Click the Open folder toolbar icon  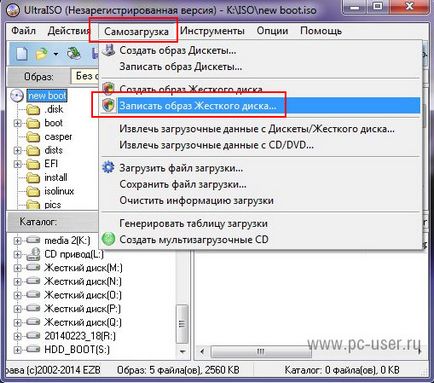pos(42,54)
